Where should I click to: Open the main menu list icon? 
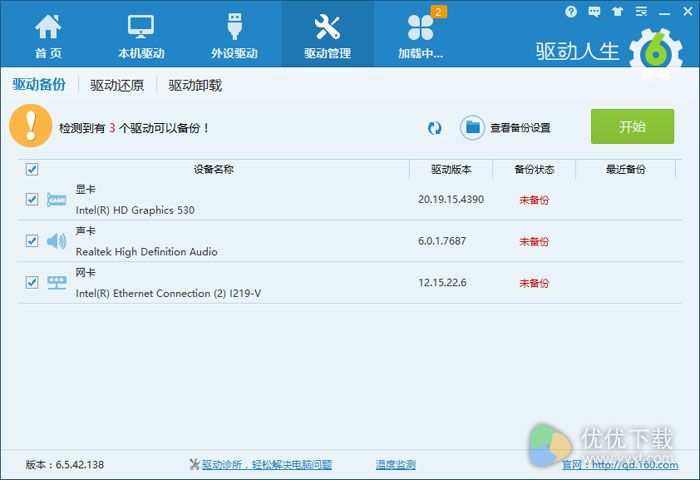[x=641, y=12]
